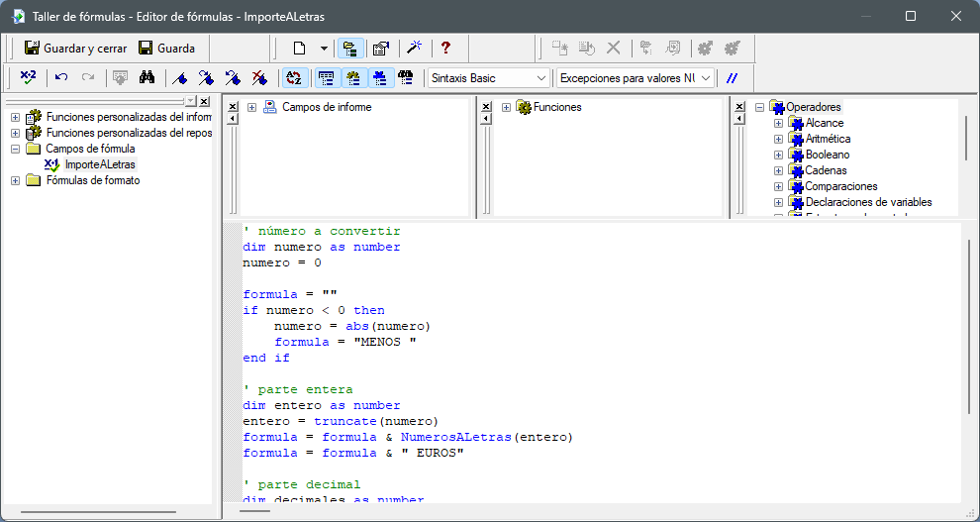Expand the Funciones tree node
The height and width of the screenshot is (522, 980).
[x=507, y=107]
